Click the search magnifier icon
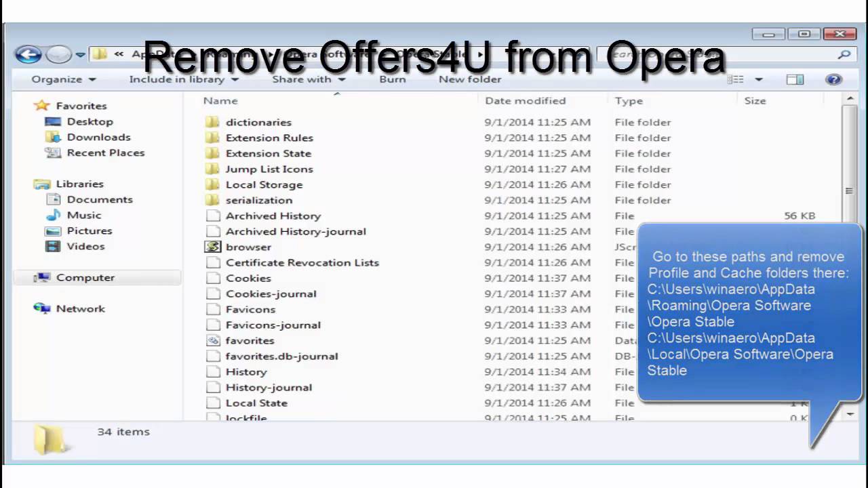This screenshot has height=488, width=868. coord(844,55)
